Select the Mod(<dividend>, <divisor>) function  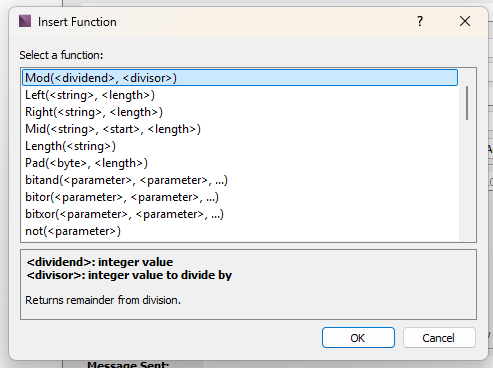point(240,78)
